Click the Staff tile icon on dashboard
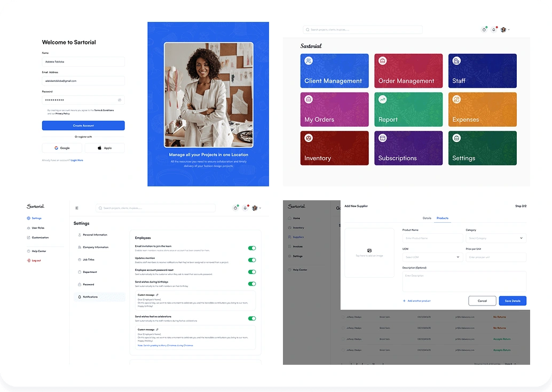Viewport: 552px width, 392px height. [x=456, y=60]
